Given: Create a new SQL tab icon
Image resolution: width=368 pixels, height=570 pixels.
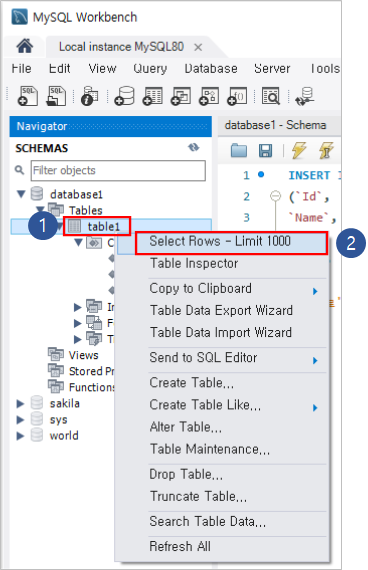Looking at the screenshot, I should [x=28, y=96].
